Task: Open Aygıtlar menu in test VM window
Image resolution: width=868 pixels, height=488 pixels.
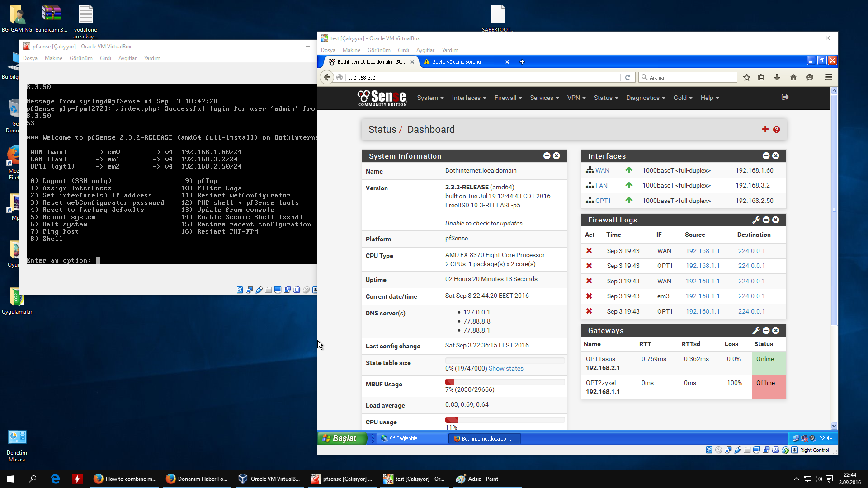Action: click(x=425, y=50)
